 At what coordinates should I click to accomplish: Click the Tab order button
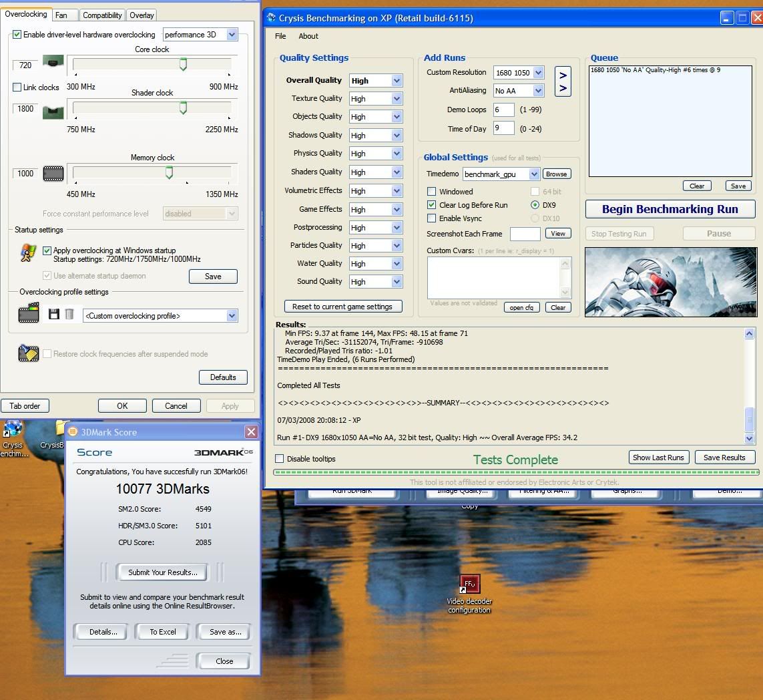click(25, 406)
